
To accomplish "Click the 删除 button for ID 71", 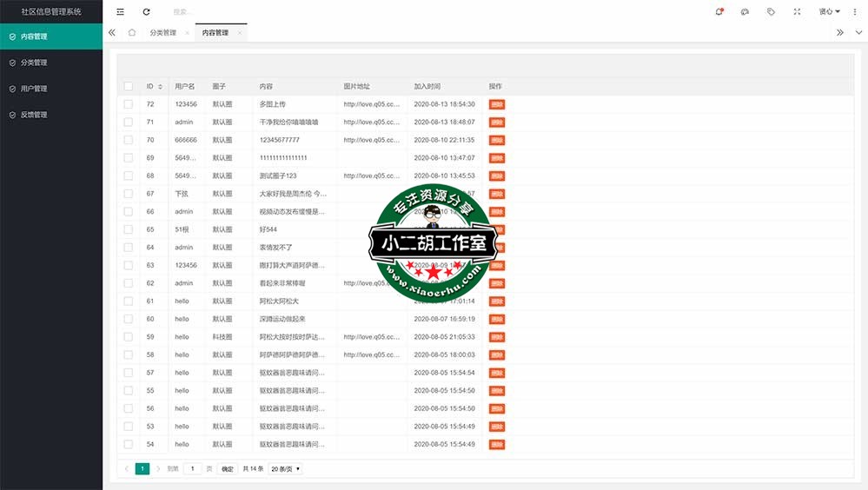I will tap(496, 122).
